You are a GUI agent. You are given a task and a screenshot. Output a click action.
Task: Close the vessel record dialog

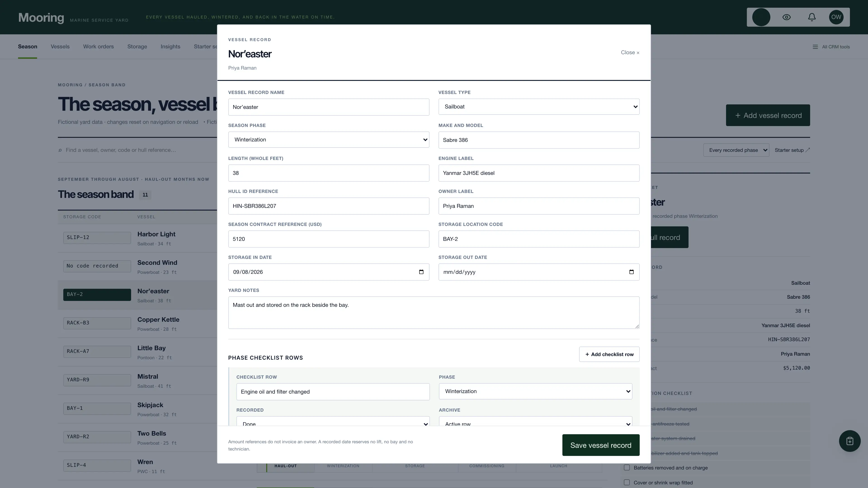[x=630, y=53]
